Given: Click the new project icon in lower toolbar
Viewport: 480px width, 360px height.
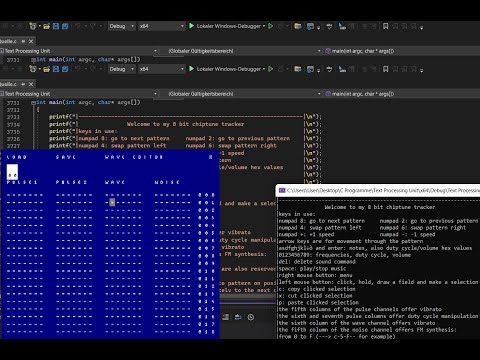Looking at the screenshot, I should (33, 69).
